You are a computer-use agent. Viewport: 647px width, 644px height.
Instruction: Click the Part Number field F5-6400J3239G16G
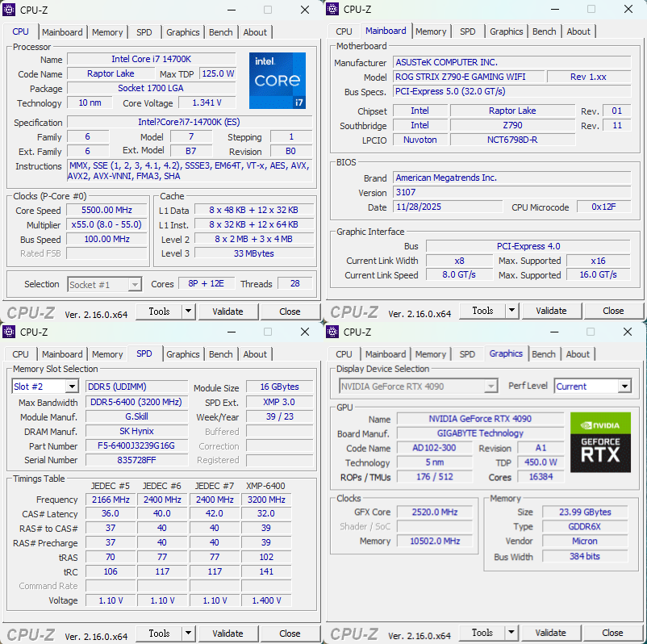click(x=135, y=445)
